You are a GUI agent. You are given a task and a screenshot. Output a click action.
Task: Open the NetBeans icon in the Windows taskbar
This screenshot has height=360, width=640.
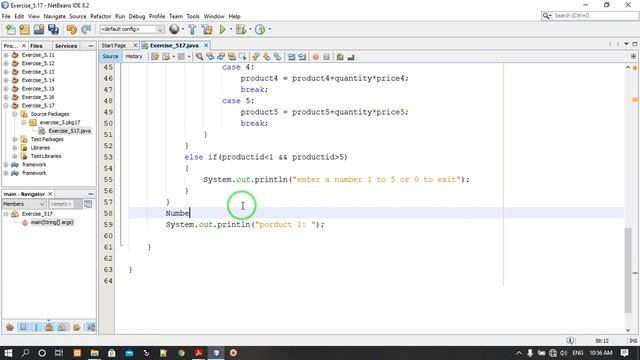[216, 353]
